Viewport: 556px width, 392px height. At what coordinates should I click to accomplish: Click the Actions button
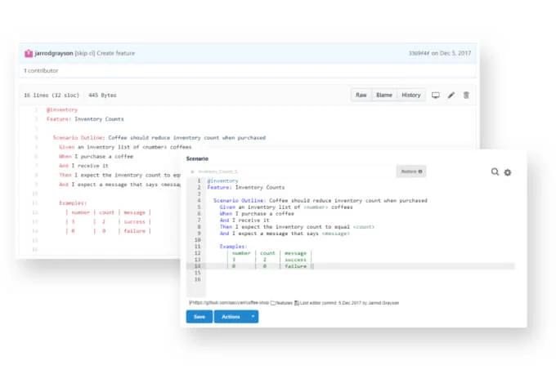coord(231,316)
